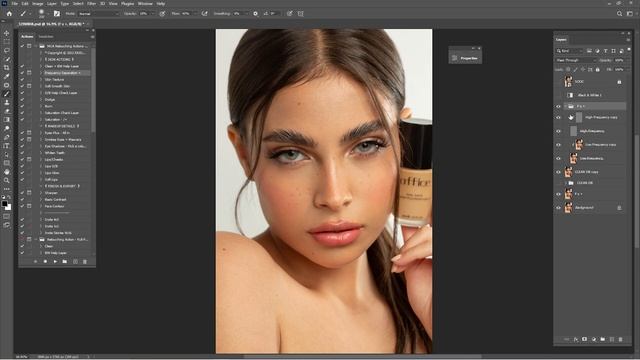Hide the Low Frequency copy layer
The height and width of the screenshot is (360, 640).
click(x=558, y=144)
